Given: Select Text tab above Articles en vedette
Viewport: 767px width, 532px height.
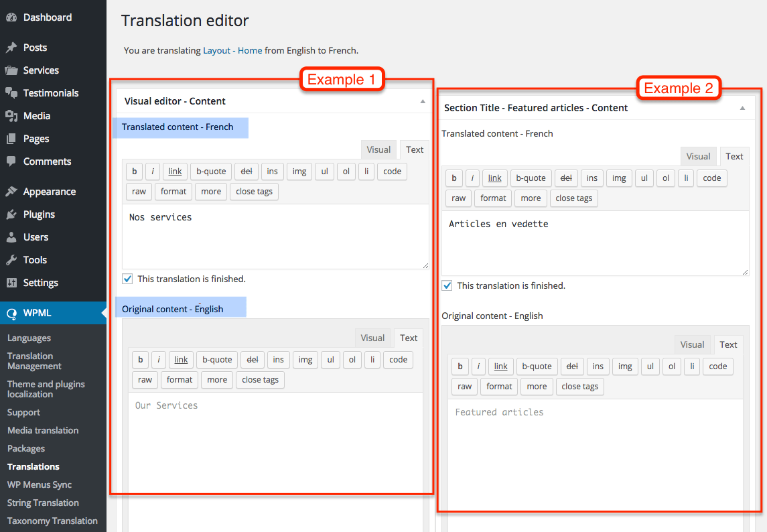Looking at the screenshot, I should (x=734, y=156).
